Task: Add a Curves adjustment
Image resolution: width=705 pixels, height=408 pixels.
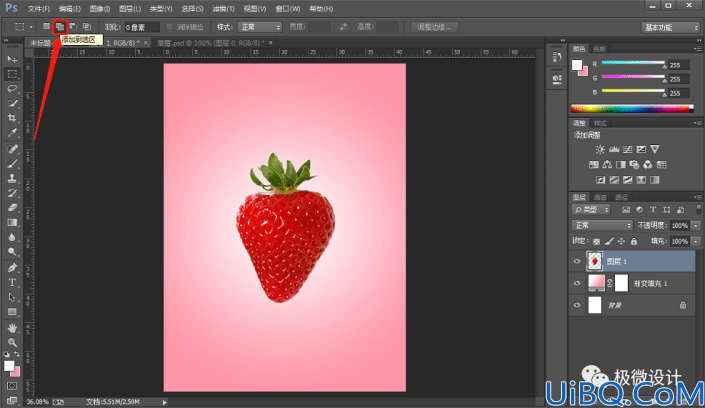Action: [628, 149]
